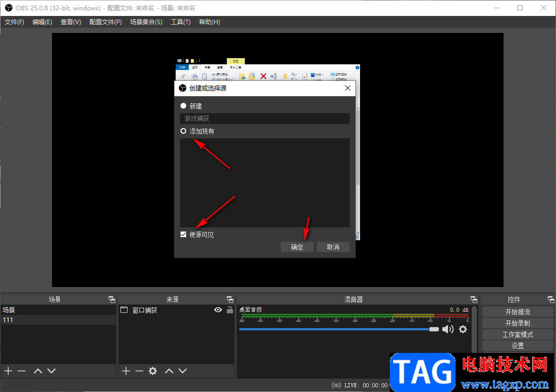Pop out the 混音器 dock panel

(x=474, y=299)
